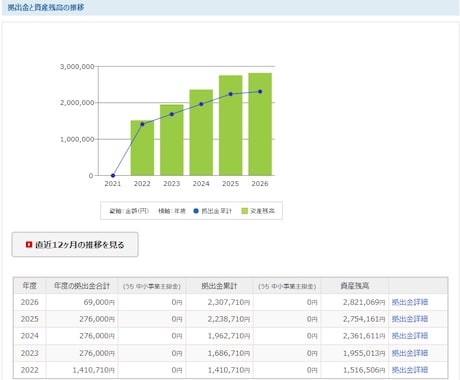
Task: Open 拠出金詳細 link for 2025 row
Action: pos(410,319)
